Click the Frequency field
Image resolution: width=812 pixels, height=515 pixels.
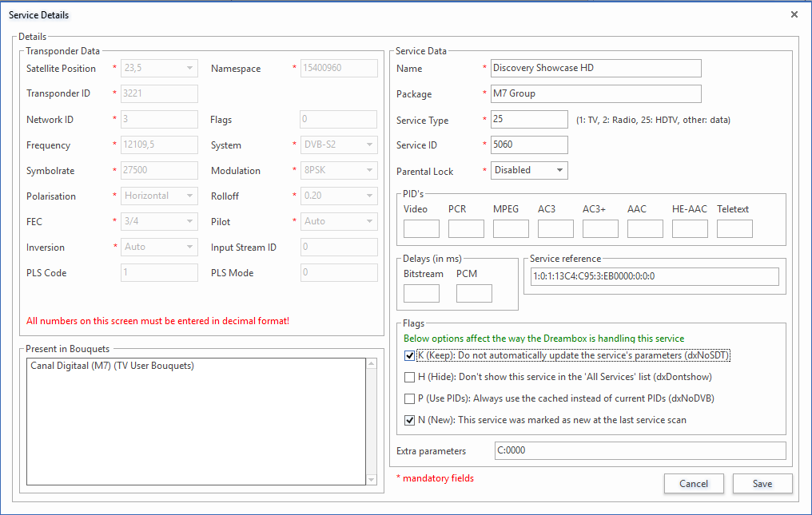pyautogui.click(x=159, y=145)
